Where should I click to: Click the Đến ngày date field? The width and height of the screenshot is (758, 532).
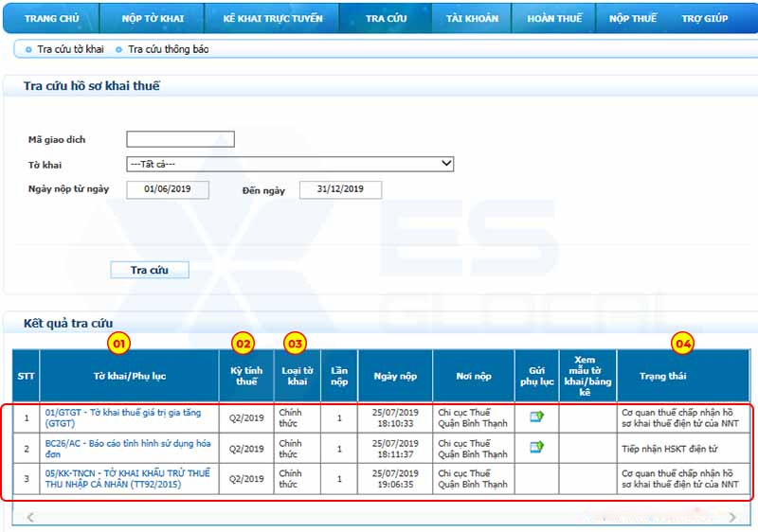point(340,189)
